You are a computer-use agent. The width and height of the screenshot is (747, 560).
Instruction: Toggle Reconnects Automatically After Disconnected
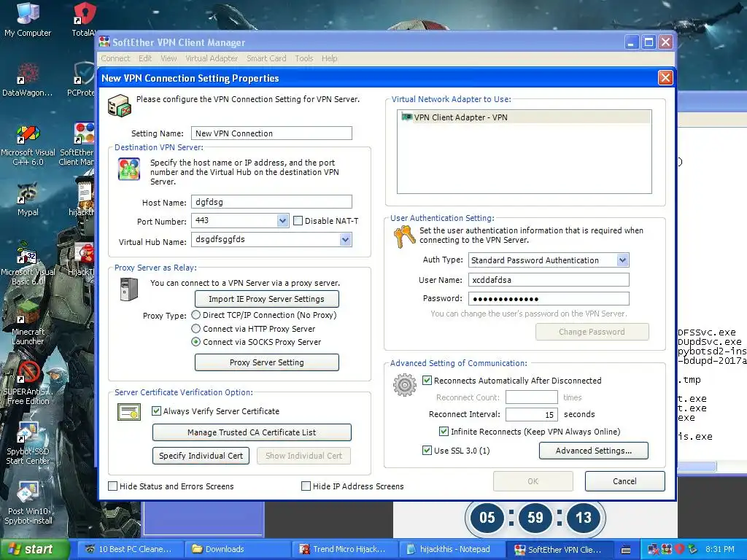tap(427, 380)
